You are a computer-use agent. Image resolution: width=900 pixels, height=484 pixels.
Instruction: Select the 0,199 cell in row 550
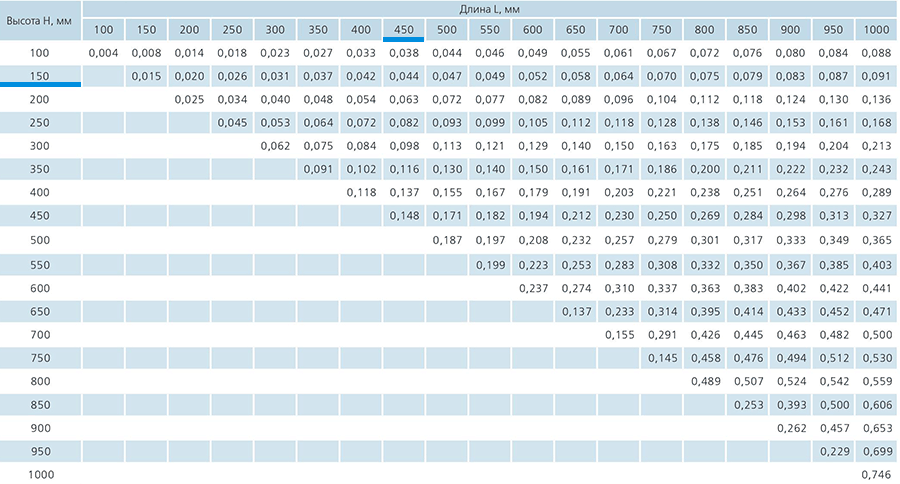(x=490, y=265)
